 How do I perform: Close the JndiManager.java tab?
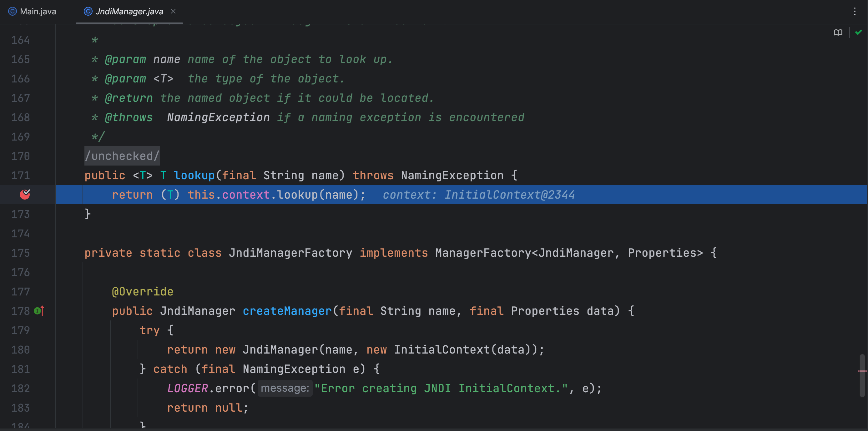(x=173, y=12)
